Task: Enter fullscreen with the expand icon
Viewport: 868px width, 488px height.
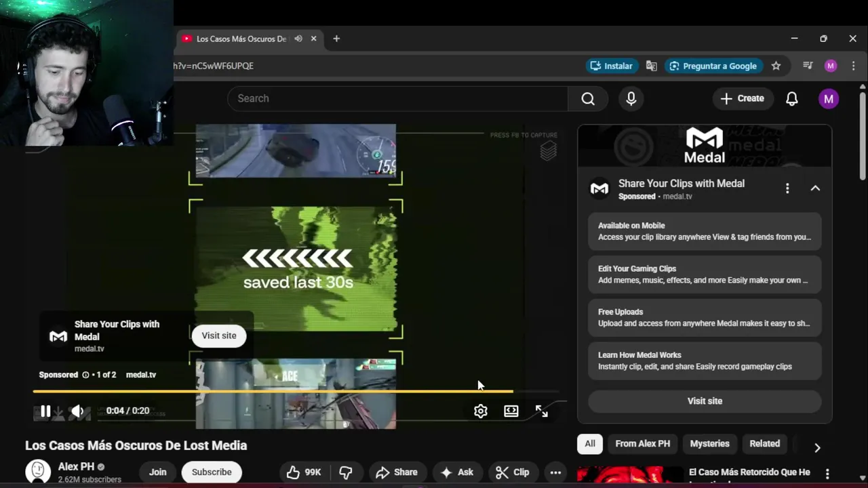Action: tap(542, 411)
